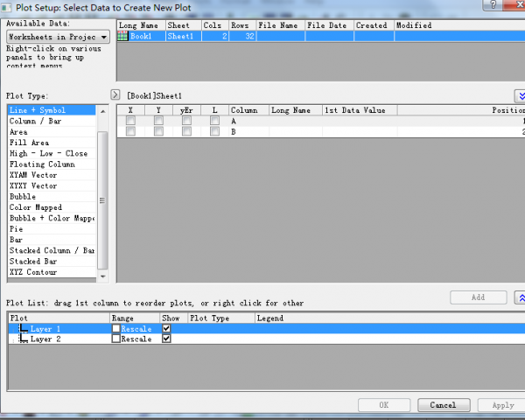Click the Cancel button
Image resolution: width=525 pixels, height=420 pixels.
(443, 405)
